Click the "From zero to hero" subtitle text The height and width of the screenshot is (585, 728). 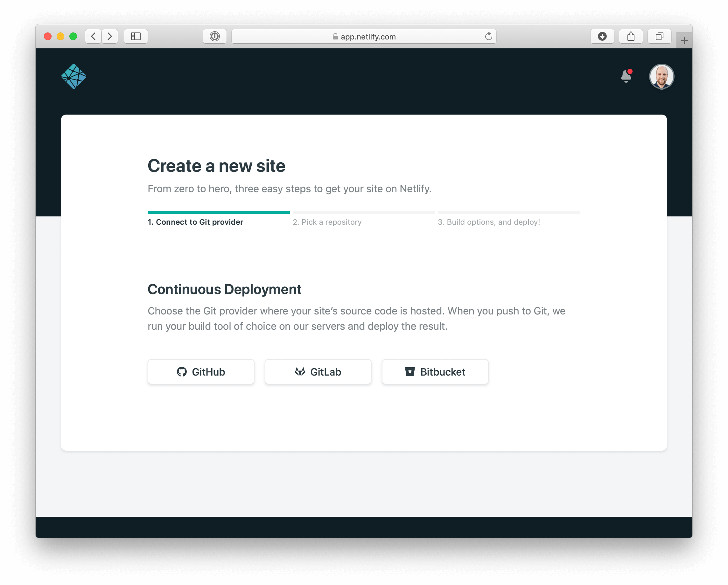[289, 188]
